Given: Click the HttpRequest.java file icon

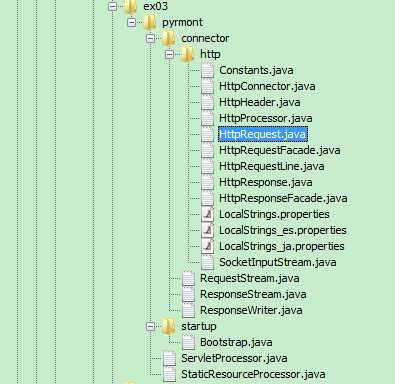Looking at the screenshot, I should (207, 134).
